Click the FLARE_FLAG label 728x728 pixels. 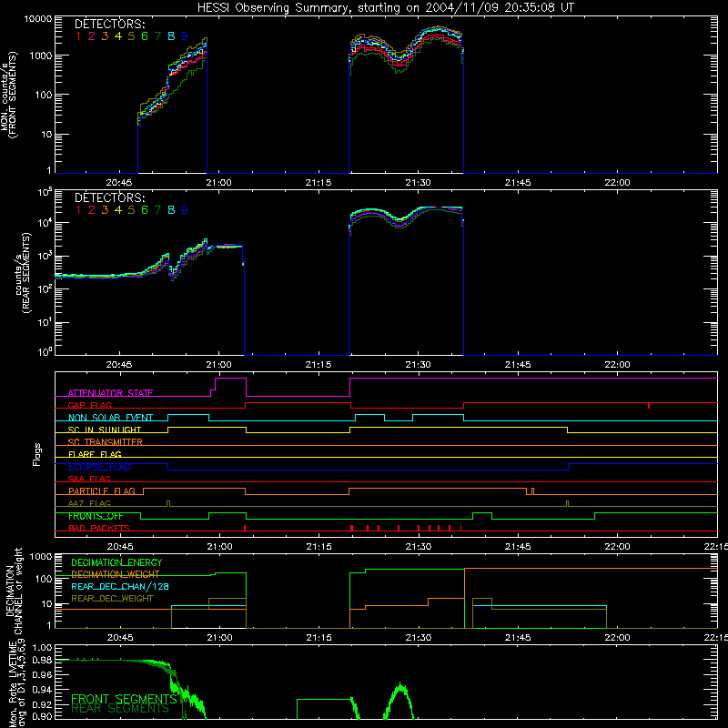coord(95,454)
